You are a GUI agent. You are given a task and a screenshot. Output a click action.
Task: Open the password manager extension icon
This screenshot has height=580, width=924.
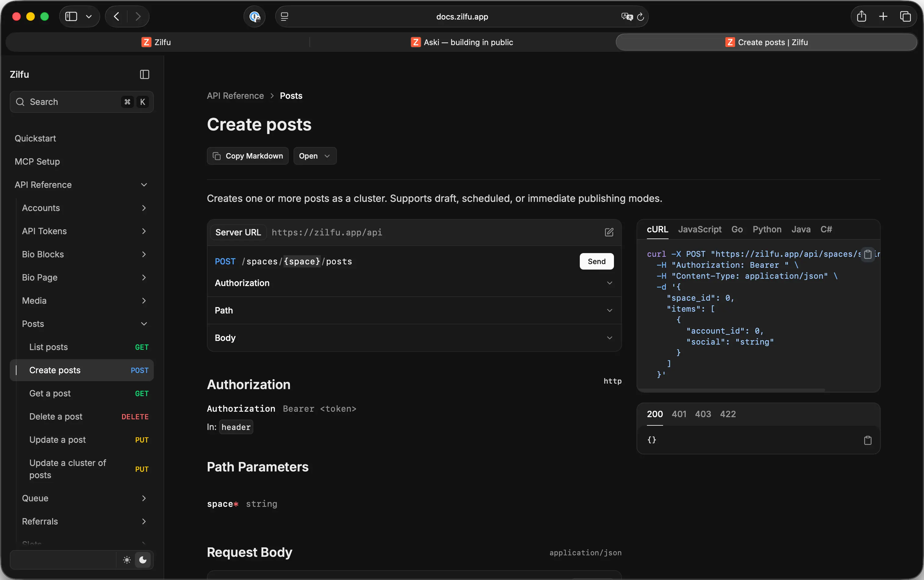point(254,16)
